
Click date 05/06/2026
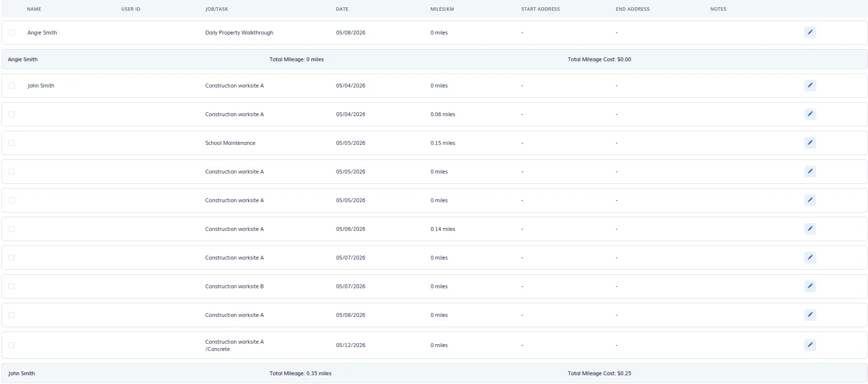[x=351, y=229]
